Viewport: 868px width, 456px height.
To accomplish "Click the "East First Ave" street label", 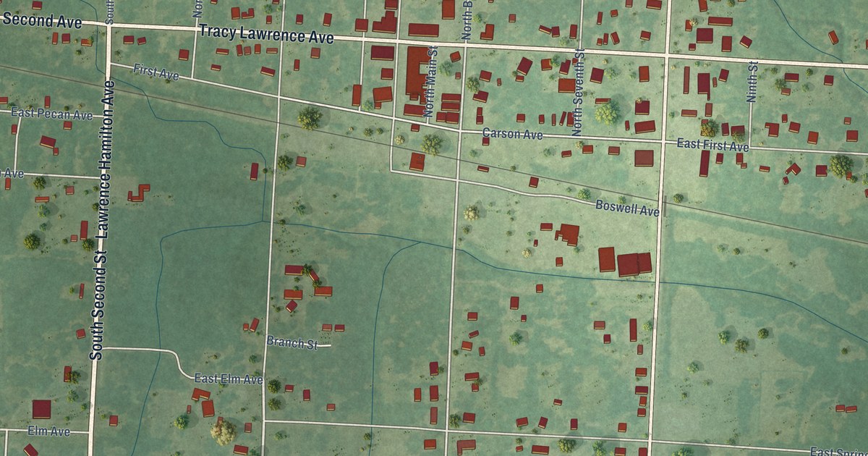I will click(x=712, y=145).
